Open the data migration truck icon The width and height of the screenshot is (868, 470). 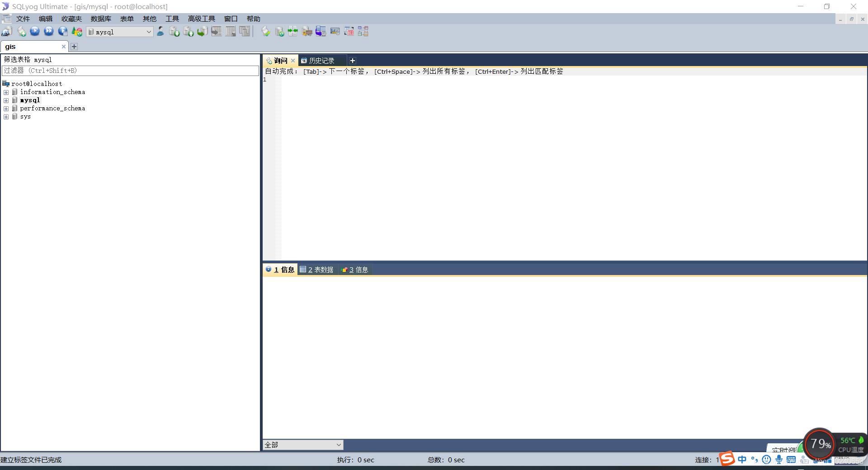point(307,32)
